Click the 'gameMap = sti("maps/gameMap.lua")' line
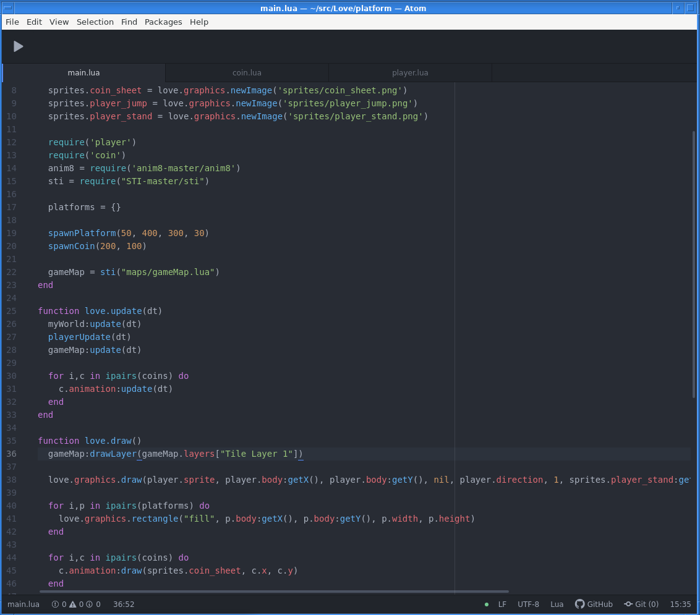700x615 pixels. 134,272
